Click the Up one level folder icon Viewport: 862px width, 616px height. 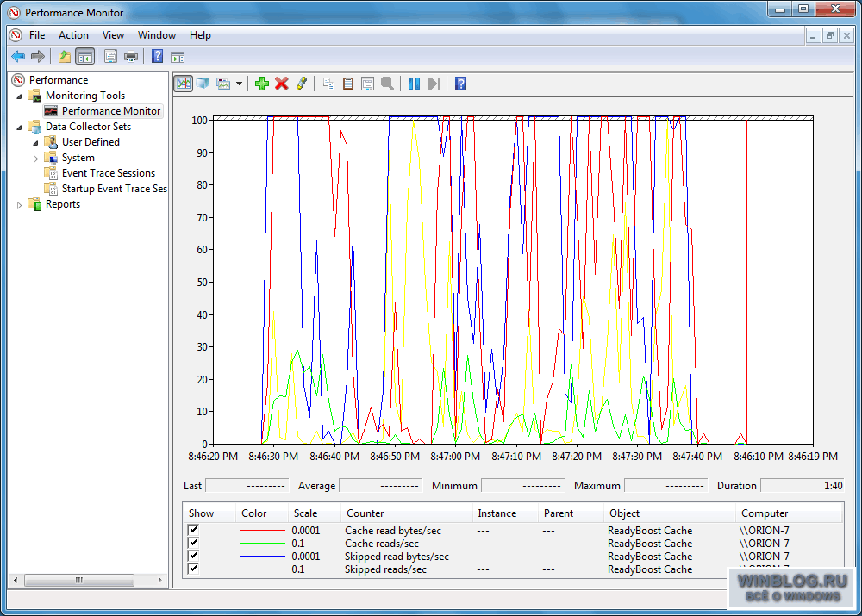(x=65, y=56)
